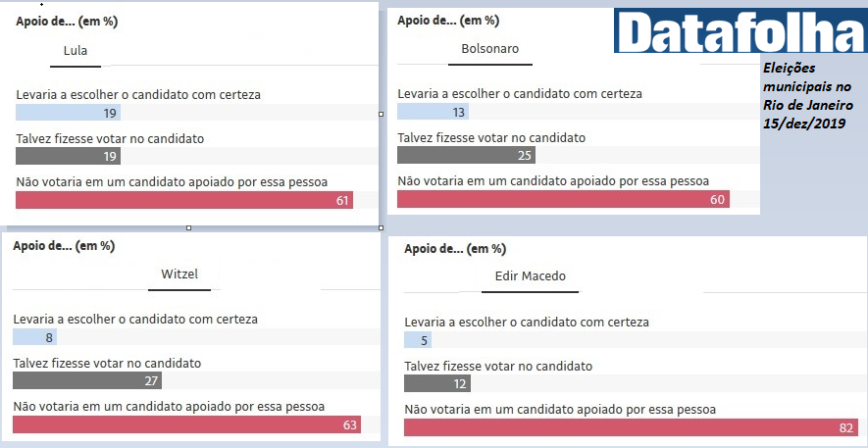Click Witzel's light blue bar showing 8
868x448 pixels.
pyautogui.click(x=34, y=337)
